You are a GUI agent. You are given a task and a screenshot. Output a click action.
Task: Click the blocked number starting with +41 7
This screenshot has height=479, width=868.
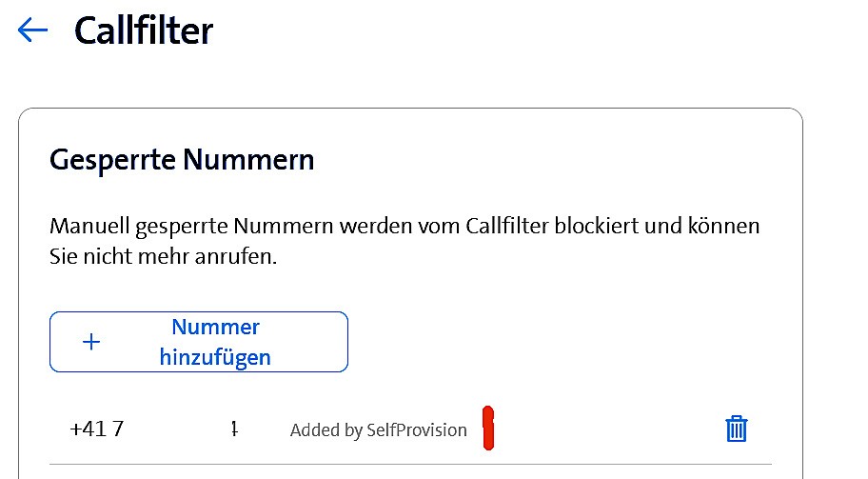[97, 429]
